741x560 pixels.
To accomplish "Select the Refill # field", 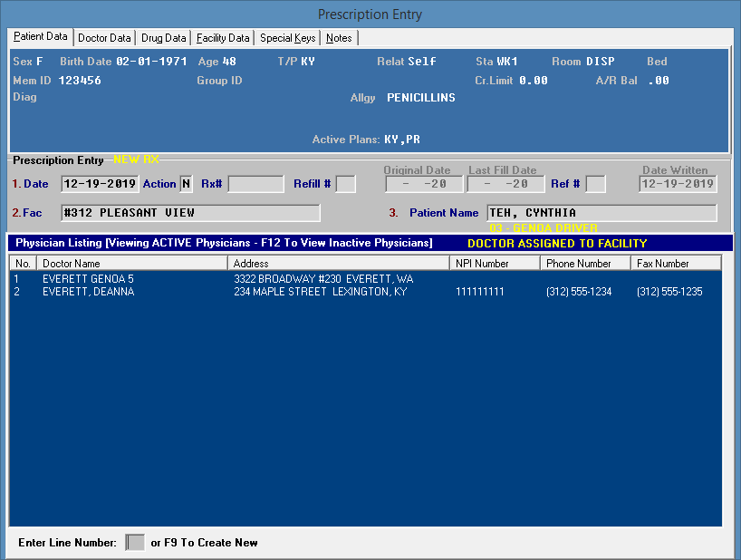I will pos(345,184).
